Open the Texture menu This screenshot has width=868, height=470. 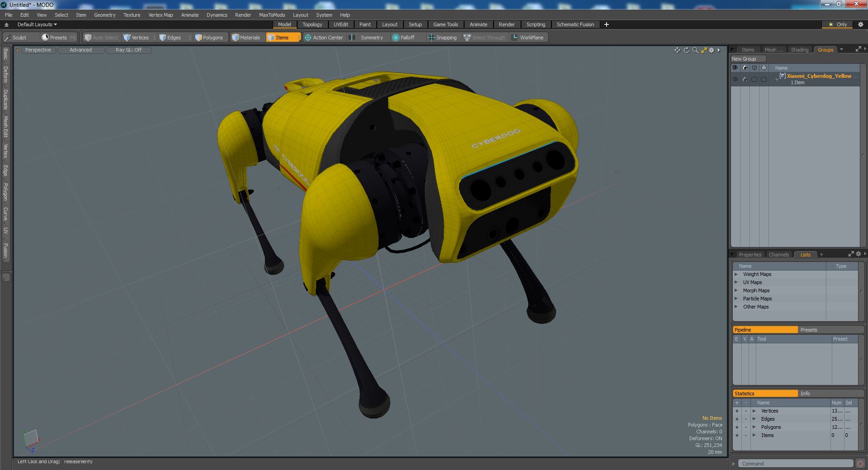[132, 15]
